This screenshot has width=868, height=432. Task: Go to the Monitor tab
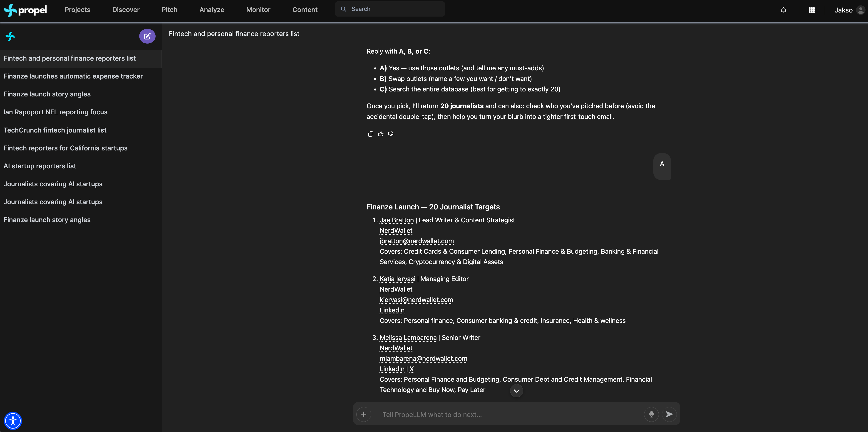(258, 10)
